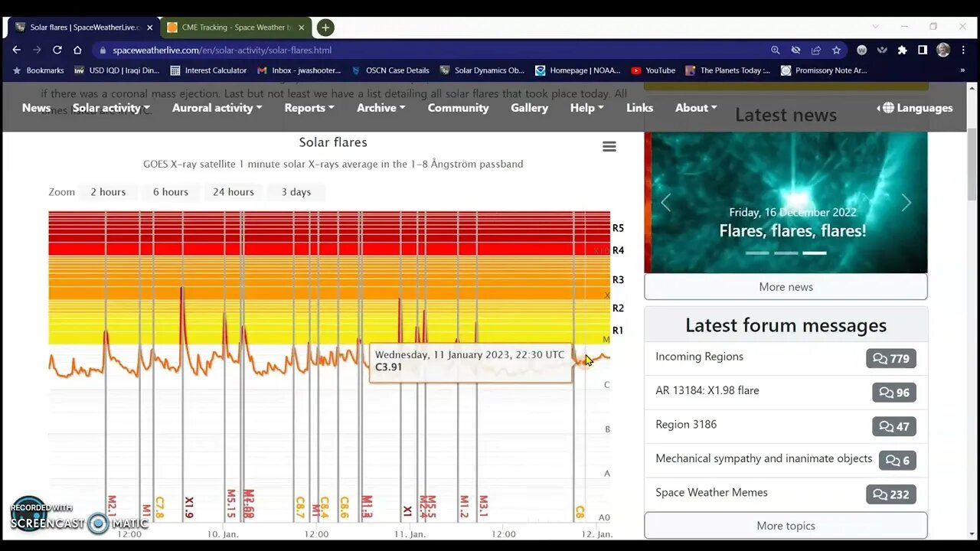Open the OSCN Case Details bookmark

click(390, 70)
